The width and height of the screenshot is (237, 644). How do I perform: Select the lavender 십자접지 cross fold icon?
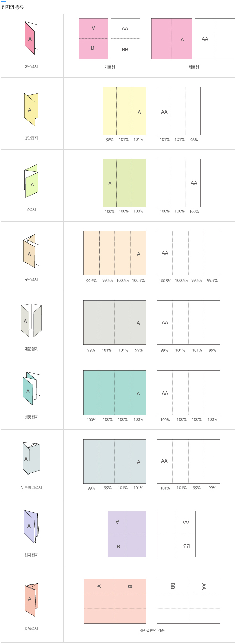[x=31, y=527]
